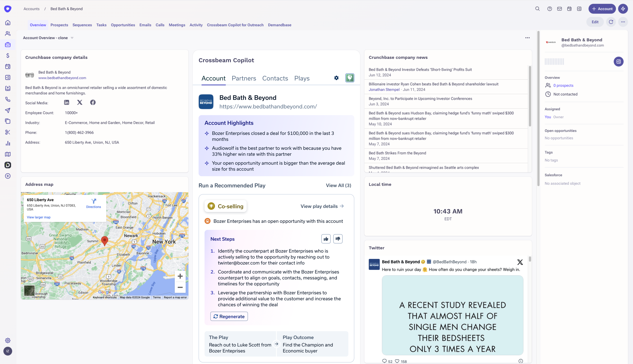
Task: Open the dashboard three-dot options menu
Action: tap(528, 38)
